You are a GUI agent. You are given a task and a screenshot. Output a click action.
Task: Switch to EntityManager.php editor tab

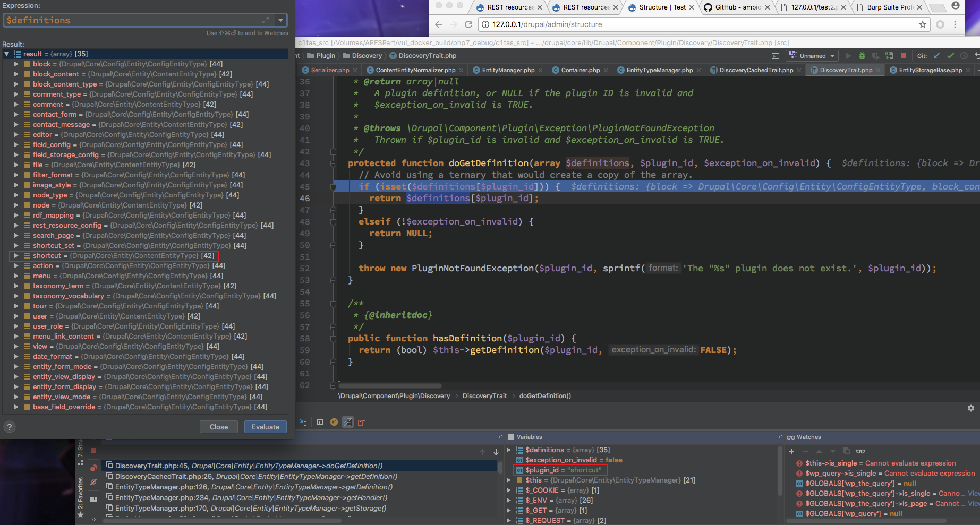[508, 70]
